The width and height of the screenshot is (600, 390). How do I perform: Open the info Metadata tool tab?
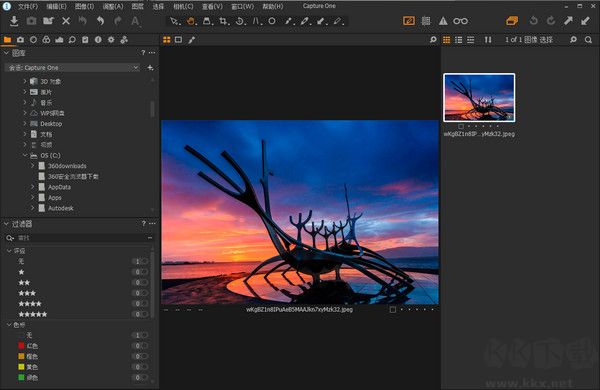pos(98,40)
